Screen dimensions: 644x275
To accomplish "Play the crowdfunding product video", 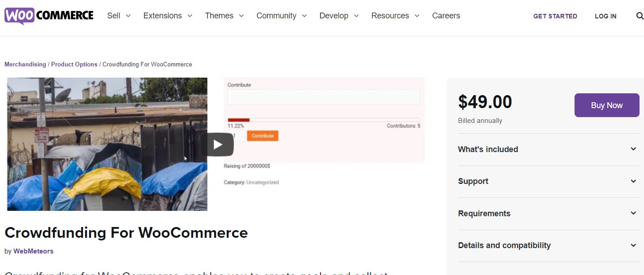I will [x=217, y=144].
